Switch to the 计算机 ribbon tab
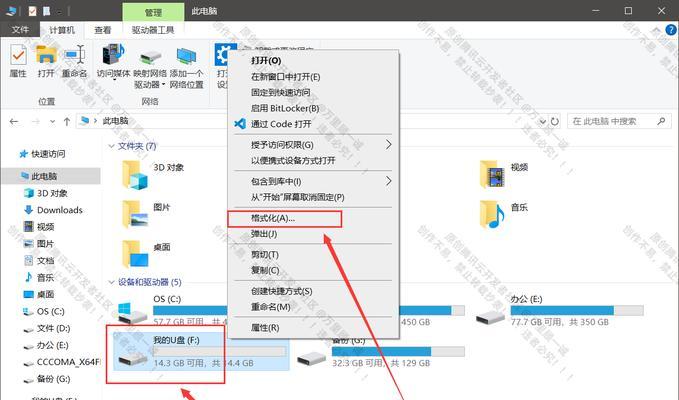 [x=62, y=30]
